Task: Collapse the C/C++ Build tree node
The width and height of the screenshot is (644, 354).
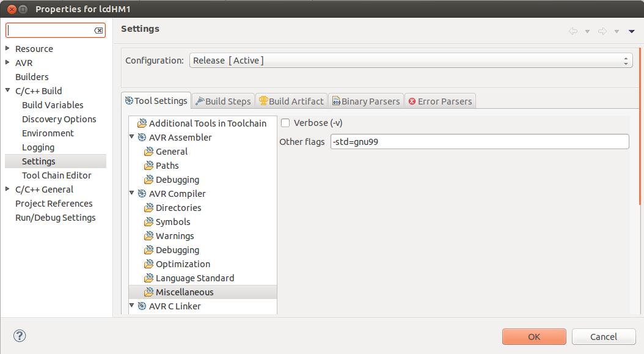Action: 7,90
